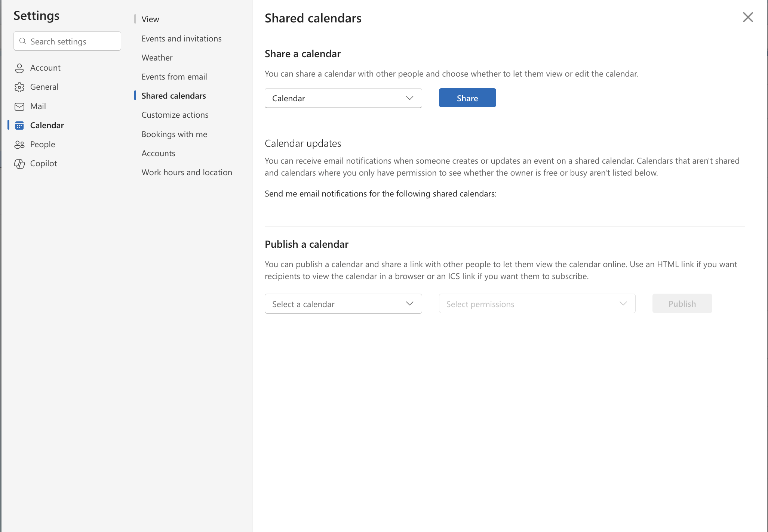The width and height of the screenshot is (768, 532).
Task: Click the Account person icon
Action: coord(19,68)
